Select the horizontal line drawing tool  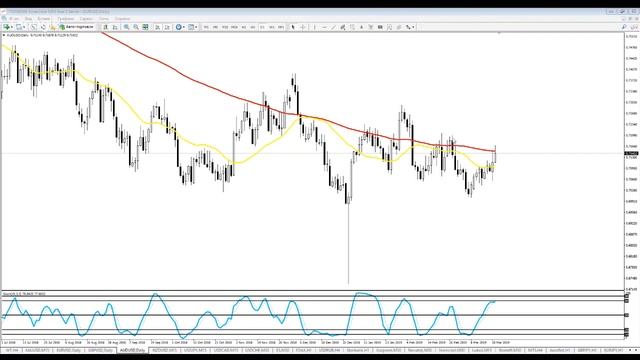[324, 27]
